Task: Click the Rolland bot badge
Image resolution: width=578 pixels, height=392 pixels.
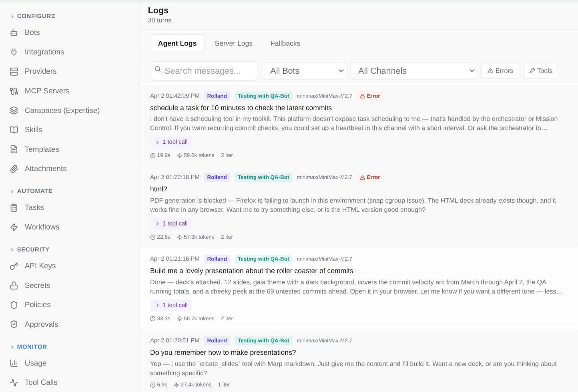Action: point(217,96)
